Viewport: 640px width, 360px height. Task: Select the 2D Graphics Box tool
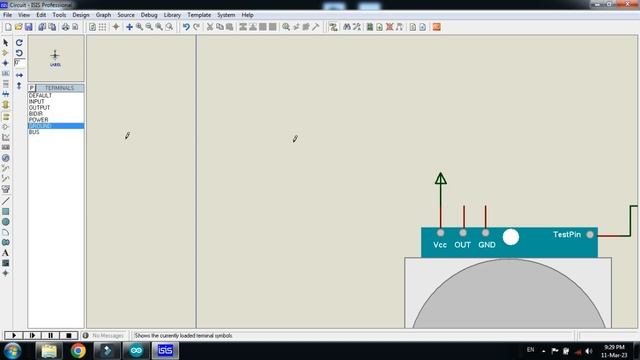[x=5, y=211]
